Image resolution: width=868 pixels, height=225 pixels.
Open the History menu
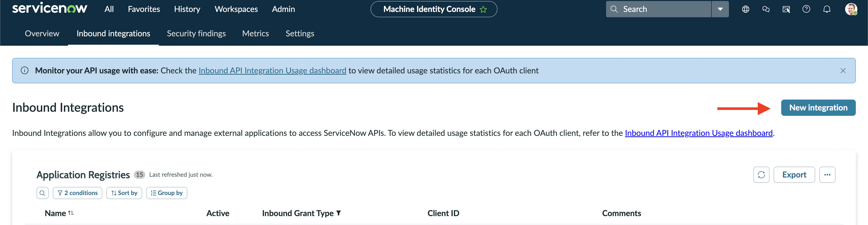pyautogui.click(x=187, y=9)
